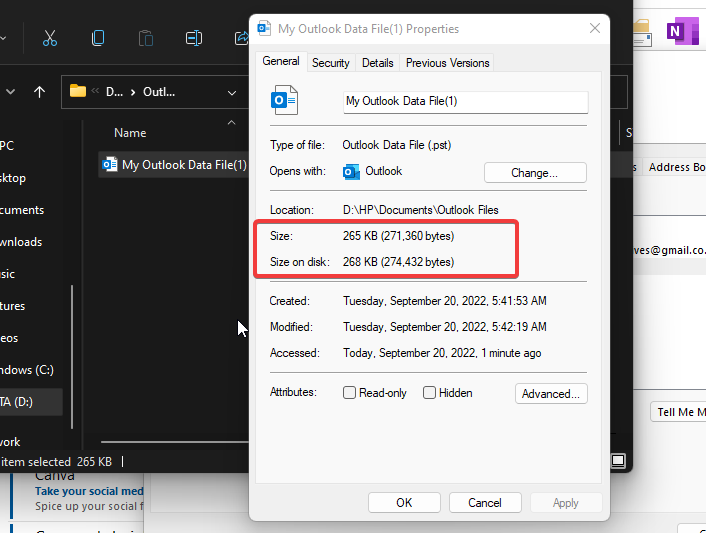Expand the address bar path dropdown
The width and height of the screenshot is (706, 533).
(x=232, y=93)
